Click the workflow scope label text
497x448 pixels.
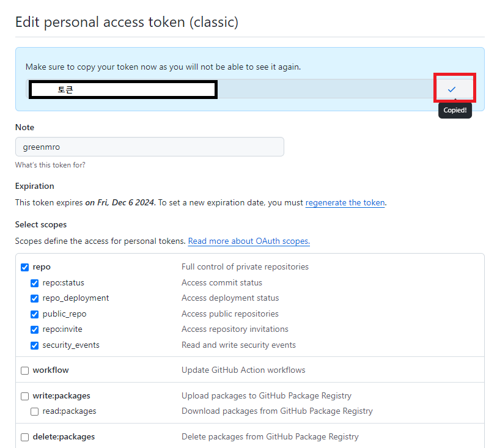(51, 370)
